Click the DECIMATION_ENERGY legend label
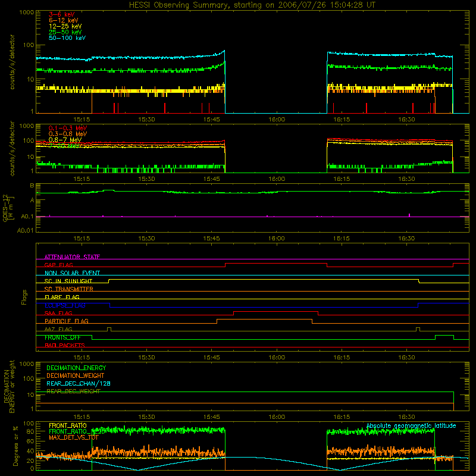 (76, 368)
